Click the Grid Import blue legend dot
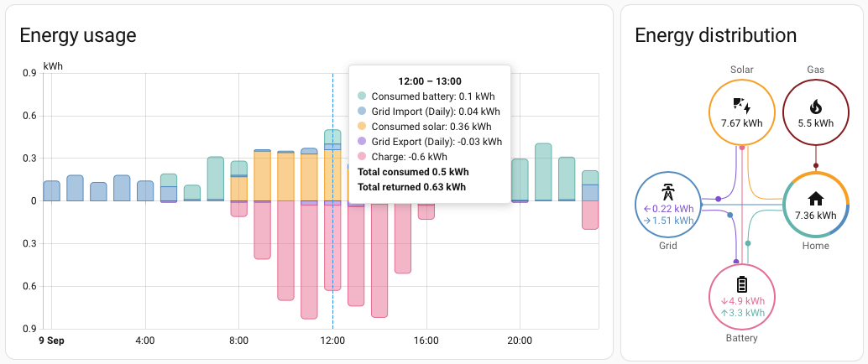Viewport: 868px width, 364px height. click(x=362, y=112)
